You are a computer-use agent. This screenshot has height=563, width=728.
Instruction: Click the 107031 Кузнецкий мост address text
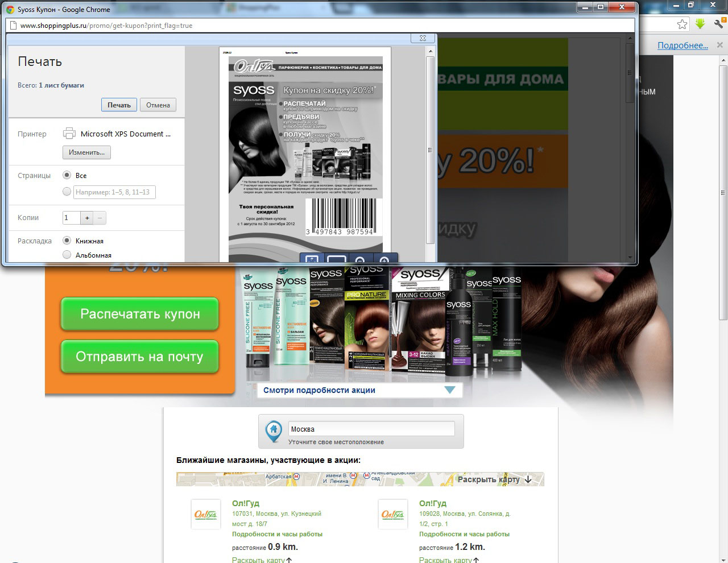[276, 519]
